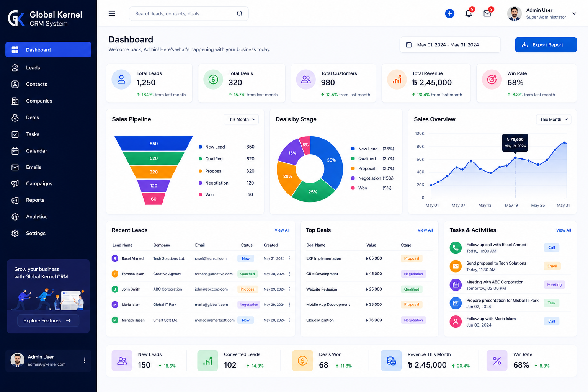Click the green phone icon for Rasel Ahmed call

456,248
